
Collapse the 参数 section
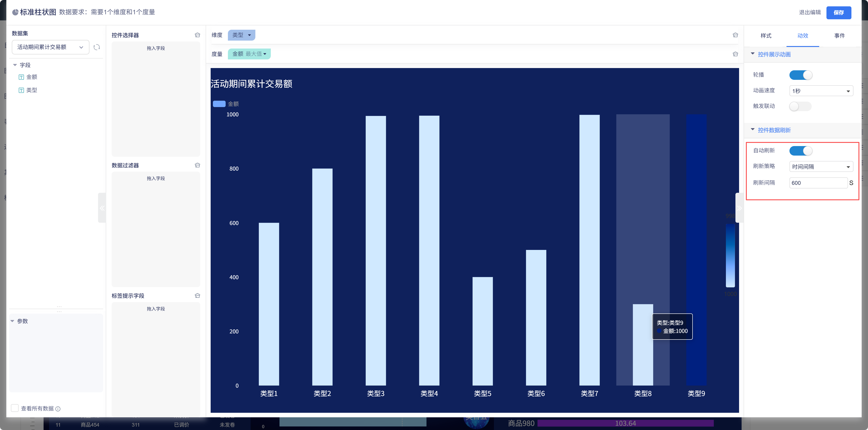point(12,321)
